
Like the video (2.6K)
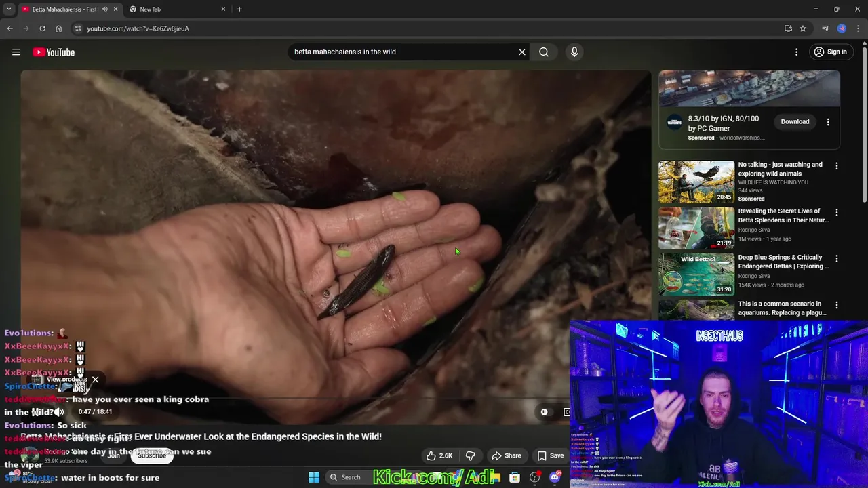[439, 455]
